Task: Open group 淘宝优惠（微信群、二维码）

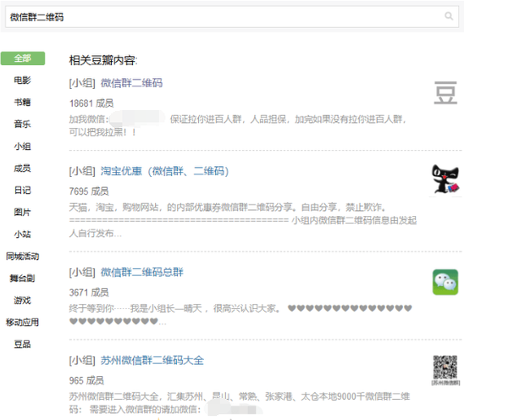Action: pyautogui.click(x=164, y=171)
